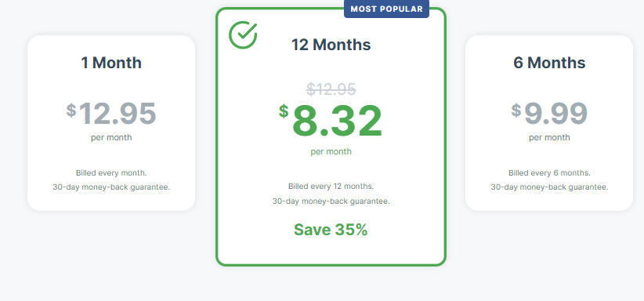Viewport: 644px width, 301px height.
Task: Click 'Billed every month.' text
Action: click(111, 172)
